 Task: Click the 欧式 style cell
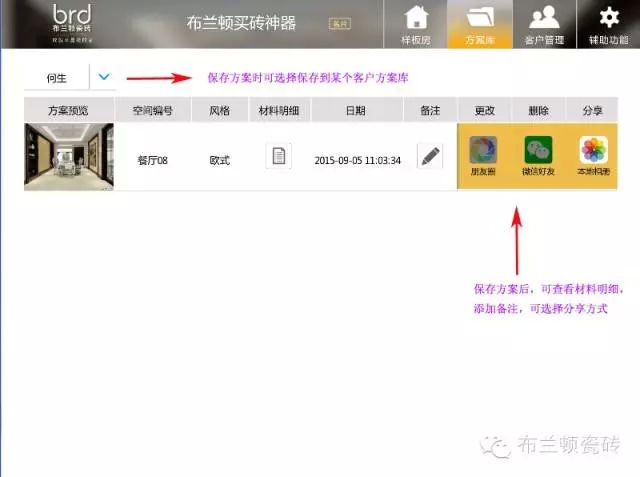point(219,160)
